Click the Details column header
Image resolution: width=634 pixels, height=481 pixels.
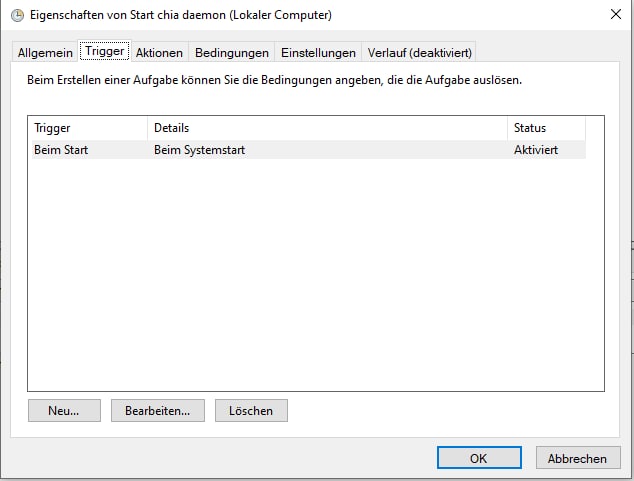point(327,128)
